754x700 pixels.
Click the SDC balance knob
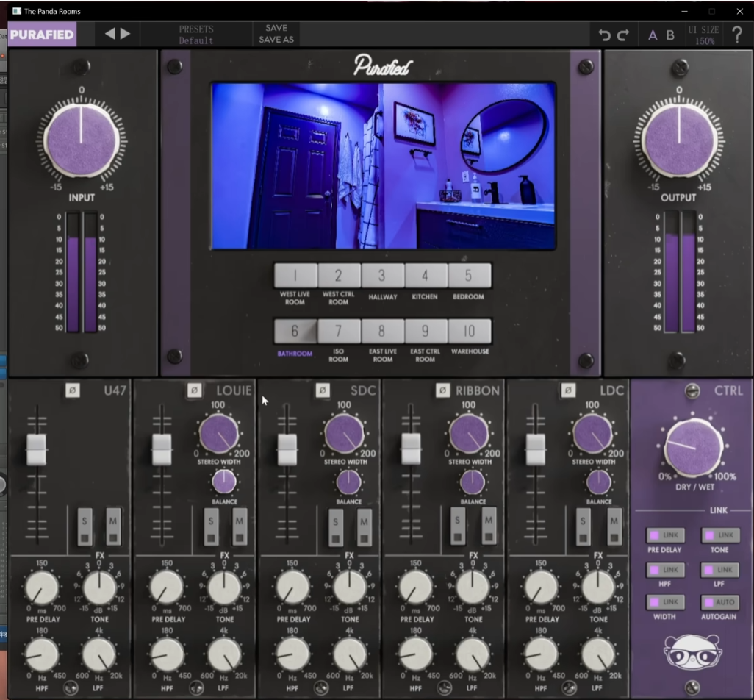(x=348, y=482)
